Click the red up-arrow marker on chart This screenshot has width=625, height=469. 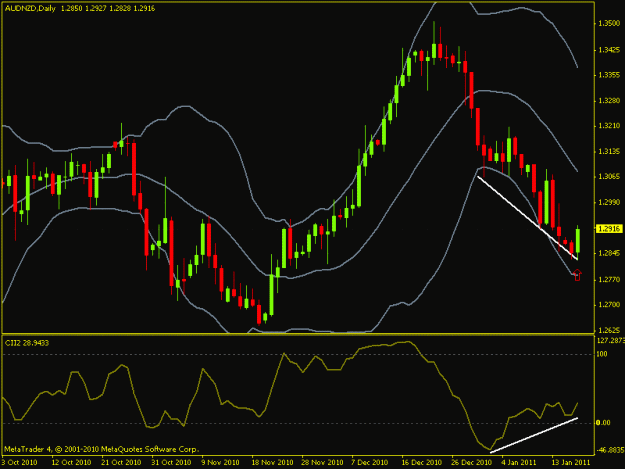[577, 275]
